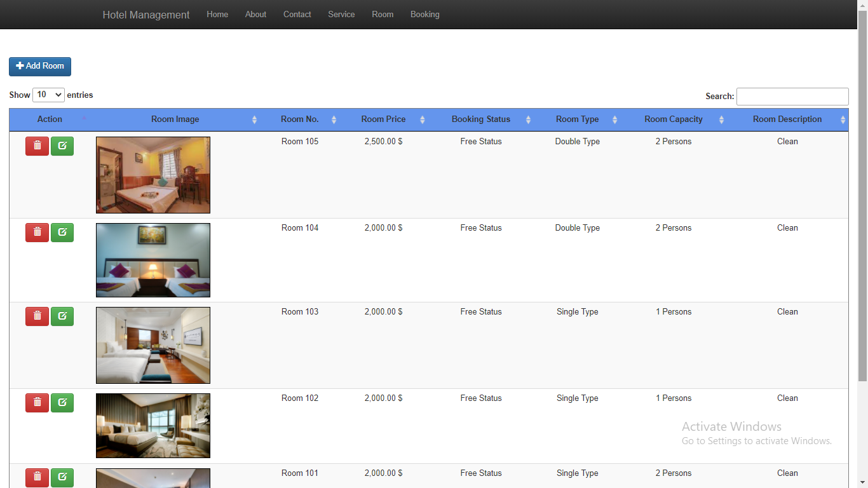Delete Room 105 using the trash icon
The image size is (868, 488).
pos(37,146)
